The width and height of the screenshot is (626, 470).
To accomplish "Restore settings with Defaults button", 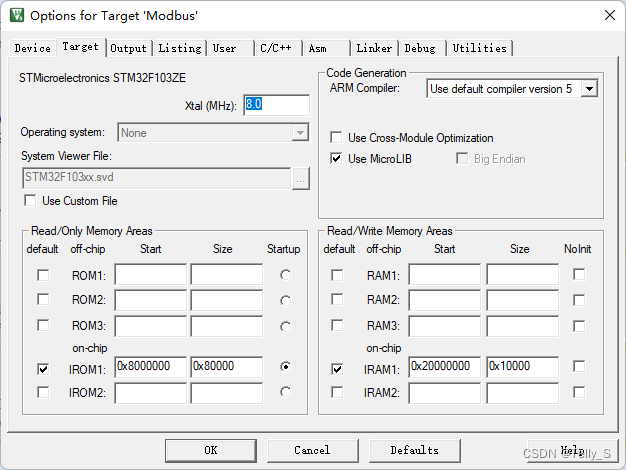I will point(415,450).
